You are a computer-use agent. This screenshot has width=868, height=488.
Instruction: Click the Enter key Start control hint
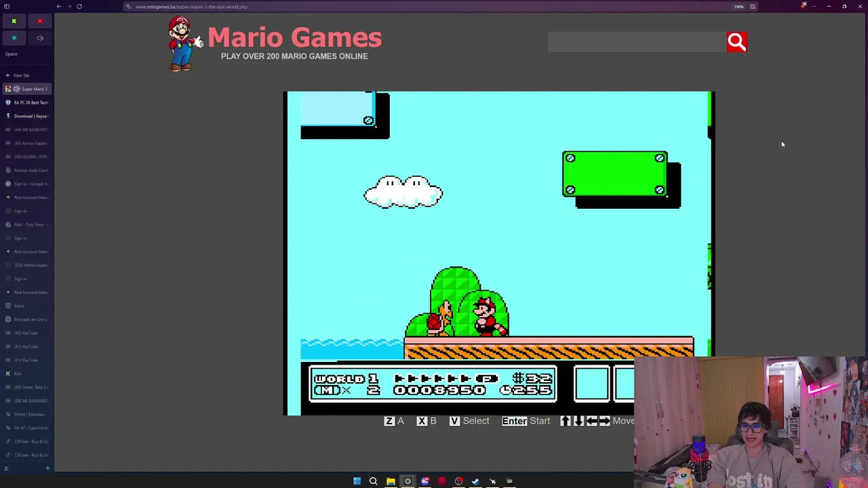point(526,421)
